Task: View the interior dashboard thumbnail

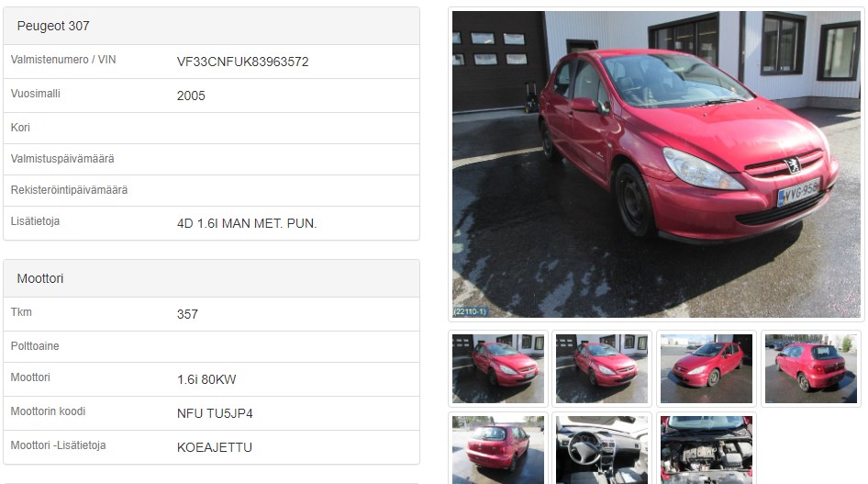Action: (x=602, y=450)
